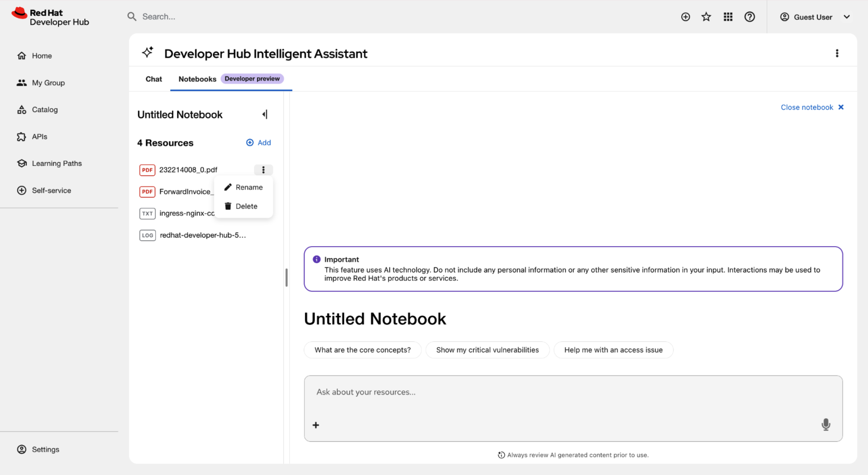This screenshot has height=475, width=868.
Task: Focus the 'Ask about your resources' field
Action: 573,392
